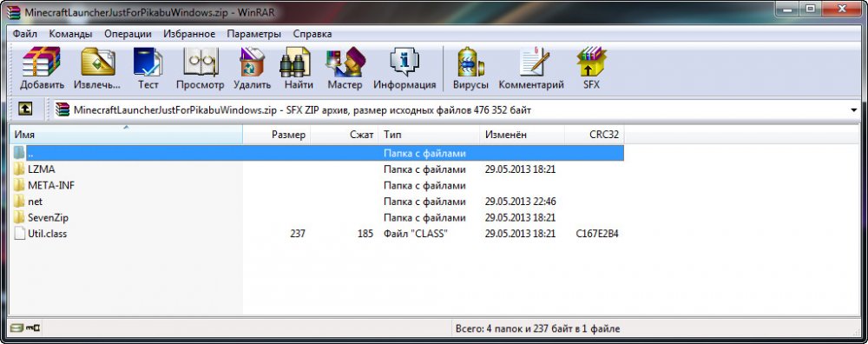This screenshot has width=868, height=344.
Task: Click the net folder icon
Action: click(20, 201)
